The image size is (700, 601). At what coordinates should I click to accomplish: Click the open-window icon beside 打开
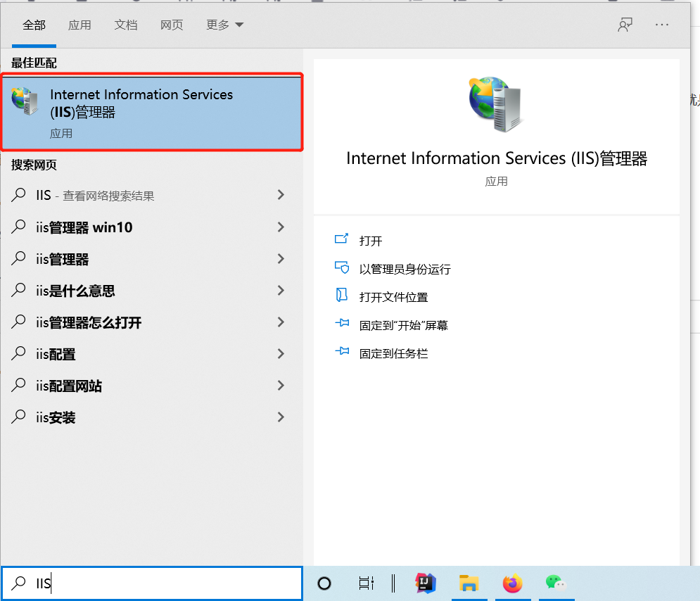tap(341, 239)
